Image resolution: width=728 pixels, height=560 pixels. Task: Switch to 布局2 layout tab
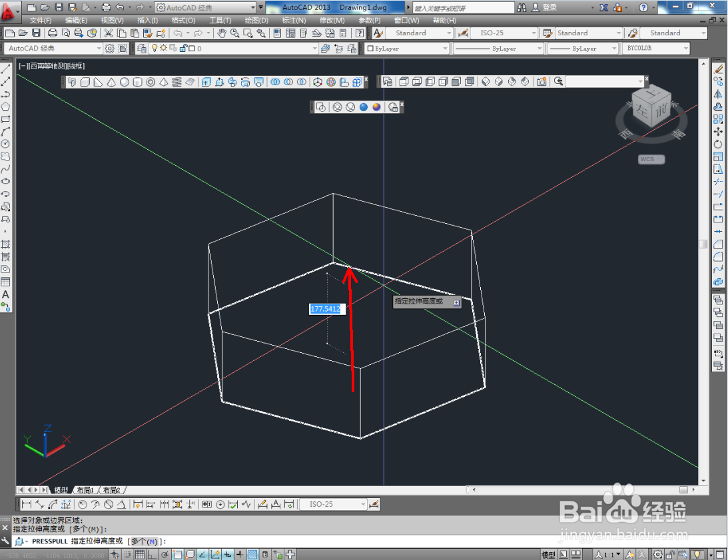point(112,490)
